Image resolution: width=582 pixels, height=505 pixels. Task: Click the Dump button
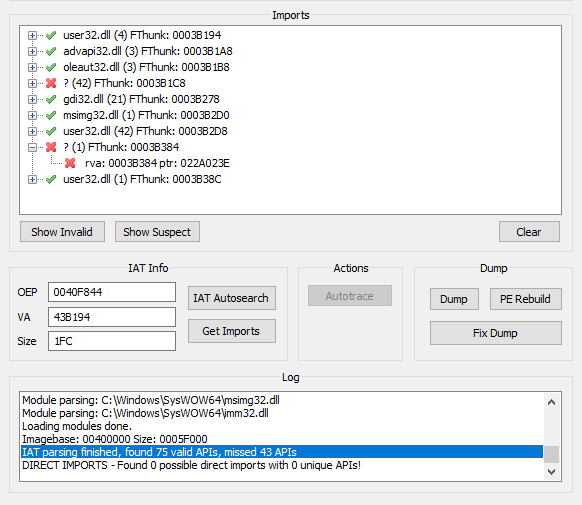(x=454, y=299)
